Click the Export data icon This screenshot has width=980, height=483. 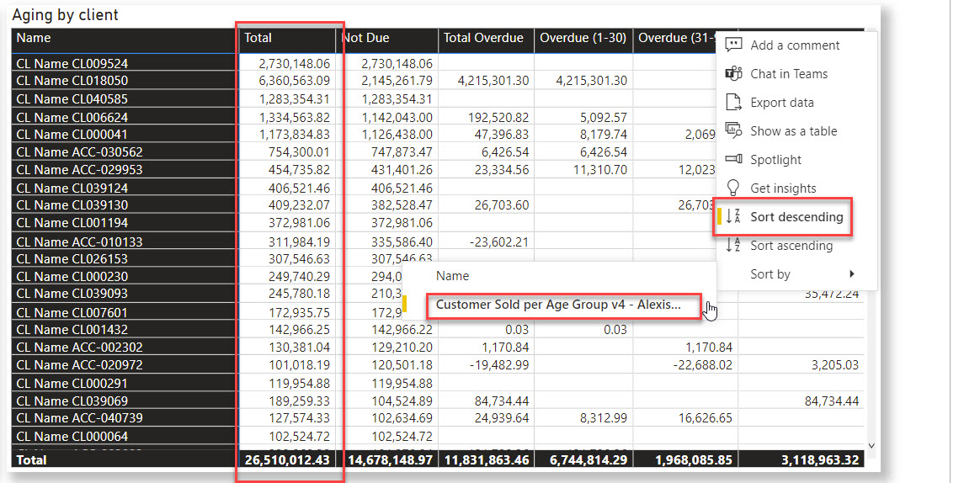733,103
